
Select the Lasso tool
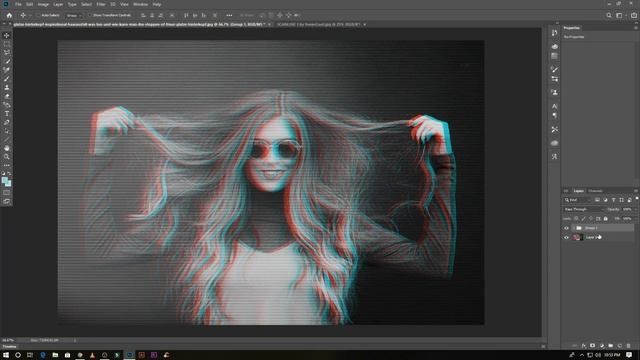click(7, 53)
